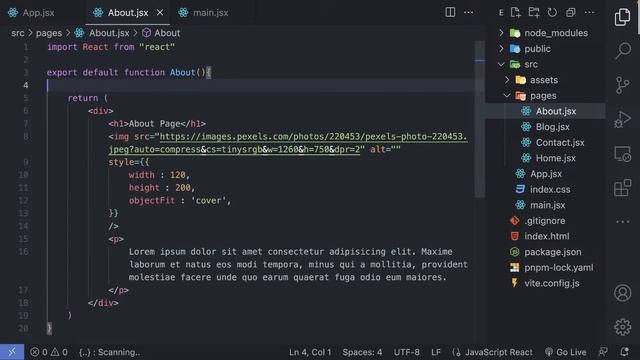Collapse the src folder

coord(545,64)
